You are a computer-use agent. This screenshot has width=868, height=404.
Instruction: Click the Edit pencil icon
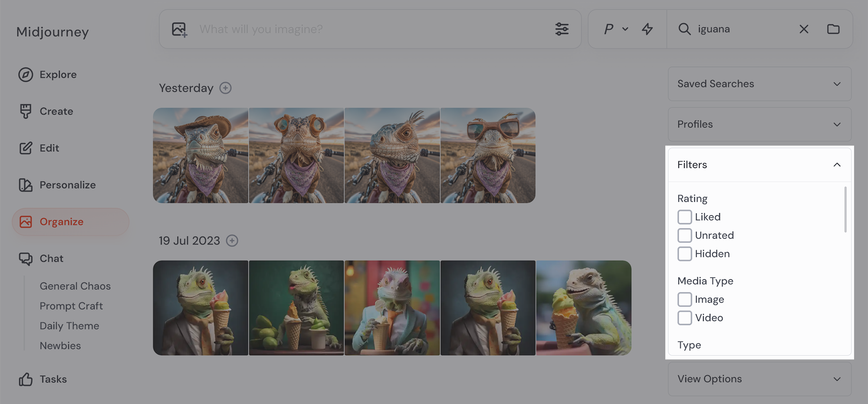pos(26,148)
